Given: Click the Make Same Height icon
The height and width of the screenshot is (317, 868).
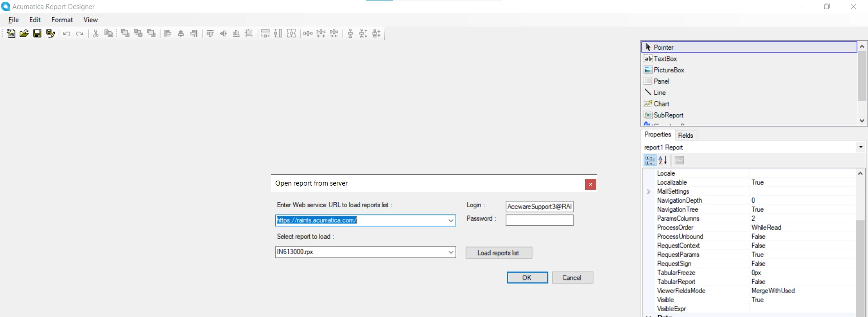Looking at the screenshot, I should coord(278,33).
